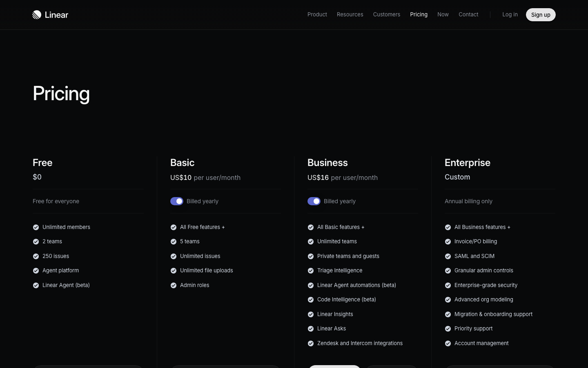
Task: Click check icon next to Unlimited issues
Action: (174, 256)
